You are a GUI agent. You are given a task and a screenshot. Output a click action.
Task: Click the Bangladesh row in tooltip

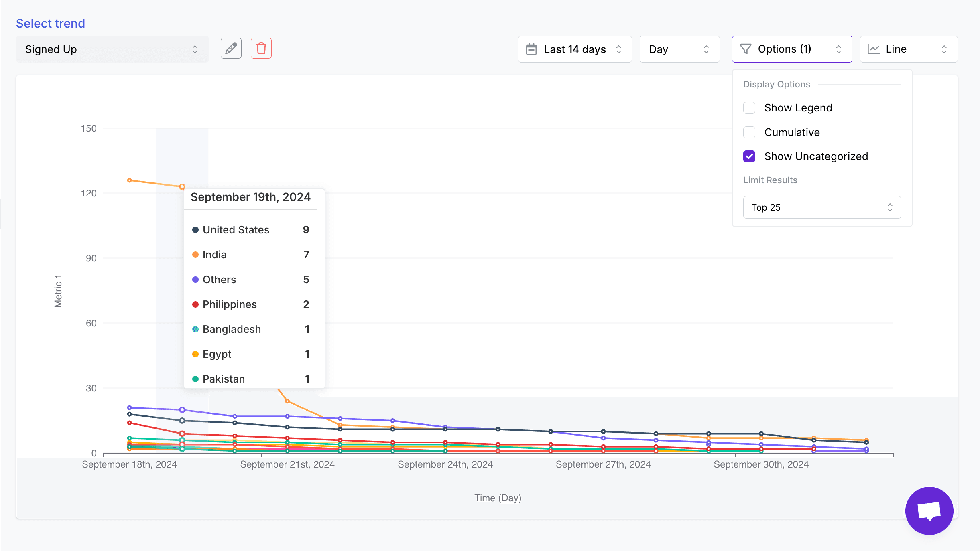click(251, 329)
